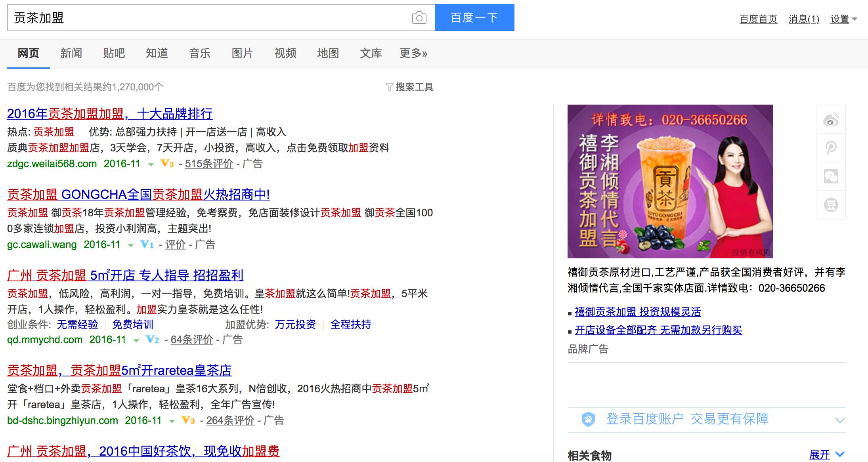Switch to the 视频 tab
This screenshot has width=868, height=462.
pyautogui.click(x=285, y=53)
